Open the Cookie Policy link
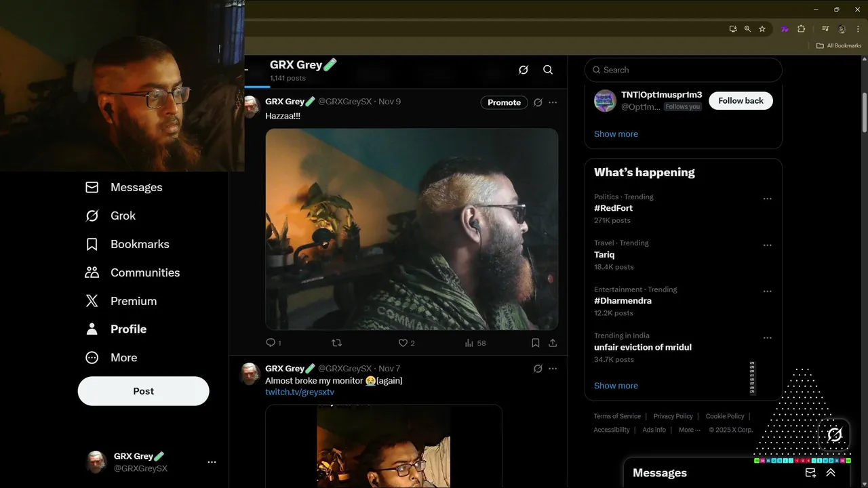Screen dimensions: 868x488 point(725,416)
